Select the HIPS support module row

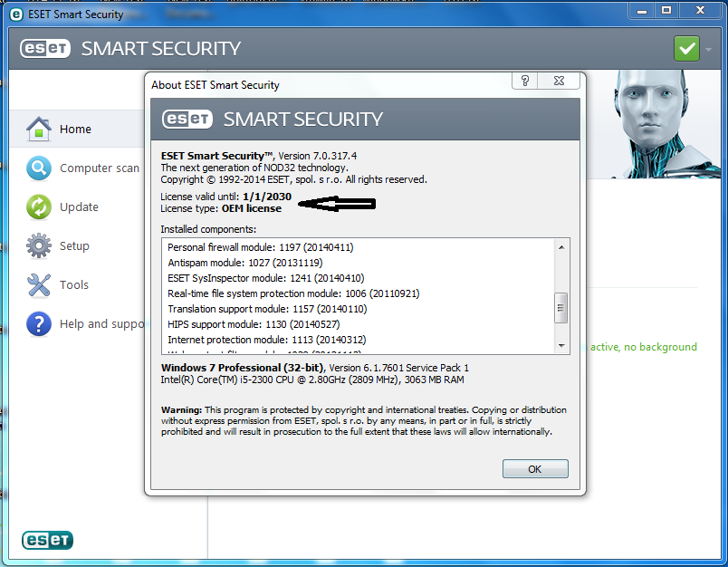point(254,323)
